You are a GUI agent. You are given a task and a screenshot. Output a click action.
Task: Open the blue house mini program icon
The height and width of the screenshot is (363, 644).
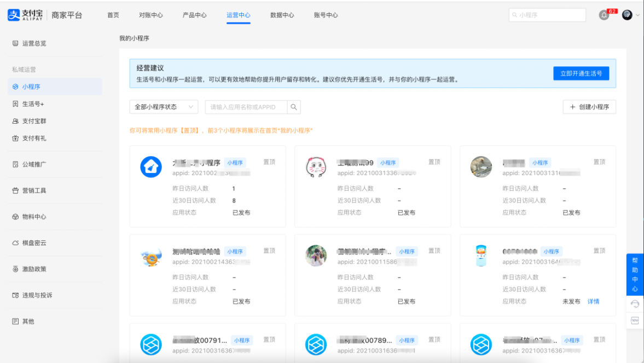click(150, 167)
